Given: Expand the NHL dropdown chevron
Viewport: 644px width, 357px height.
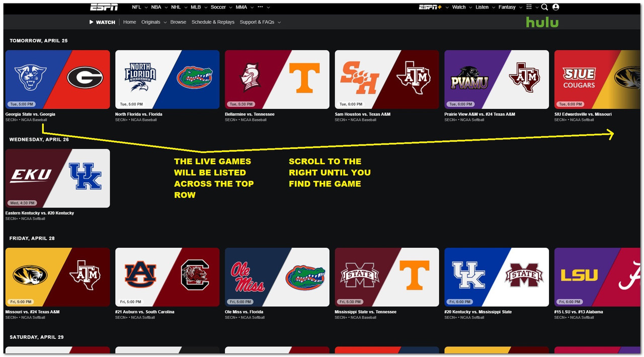Looking at the screenshot, I should (x=185, y=8).
